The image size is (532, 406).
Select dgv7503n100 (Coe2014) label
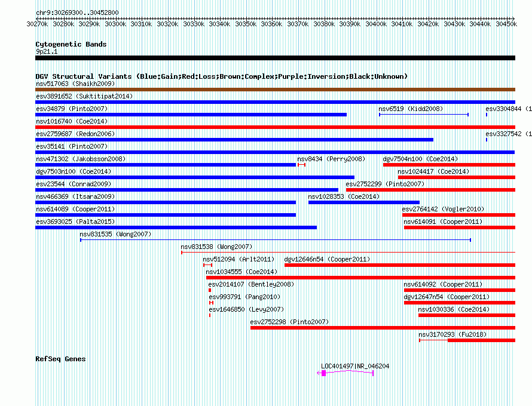(x=74, y=171)
